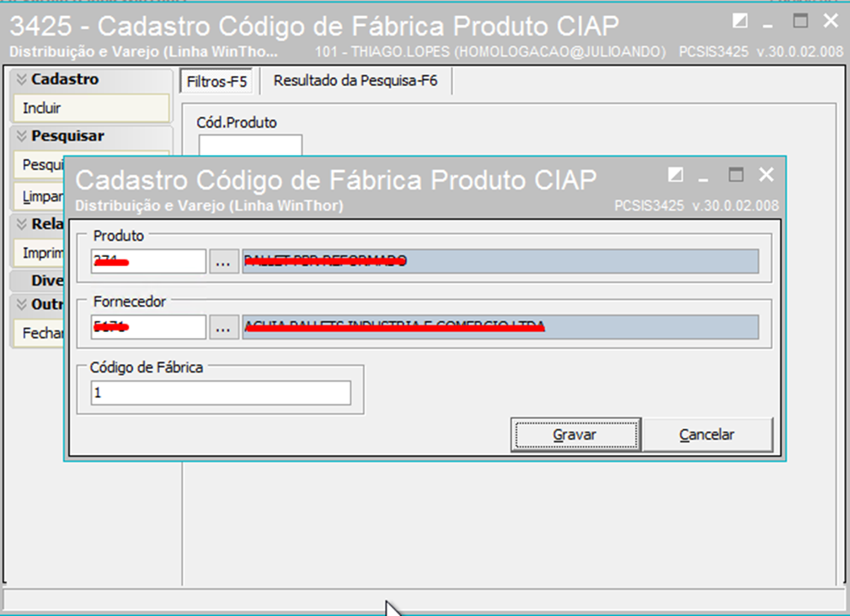850x616 pixels.
Task: Select Incluir in the Cadastro panel
Action: pyautogui.click(x=91, y=108)
